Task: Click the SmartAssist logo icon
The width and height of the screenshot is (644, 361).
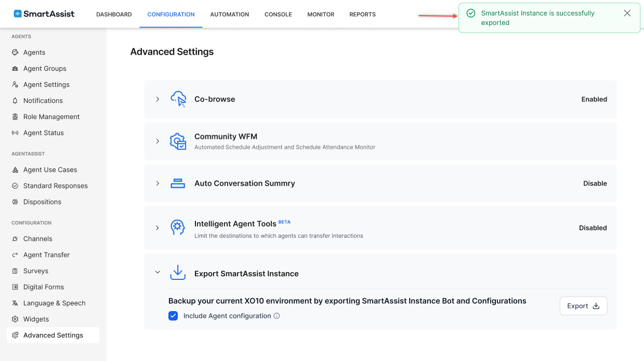Action: point(18,14)
